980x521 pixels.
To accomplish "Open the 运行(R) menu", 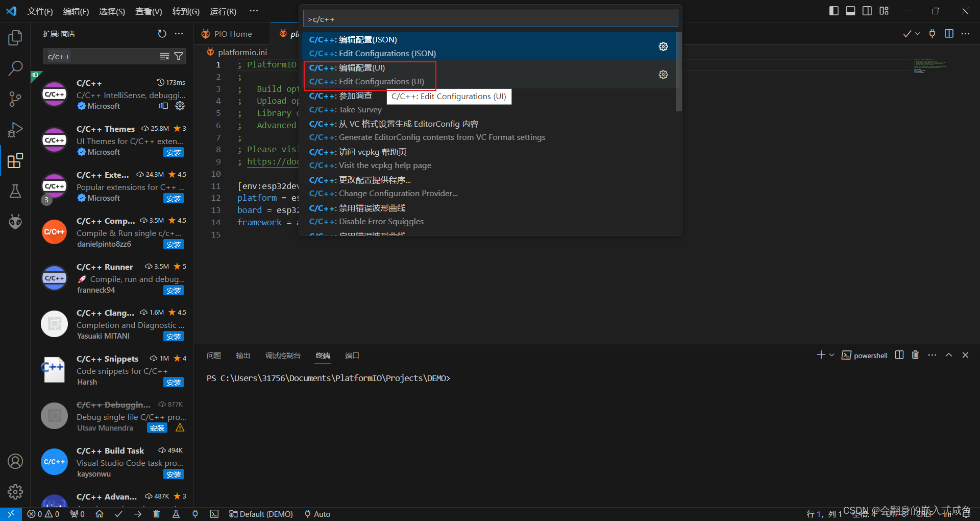I will click(223, 11).
